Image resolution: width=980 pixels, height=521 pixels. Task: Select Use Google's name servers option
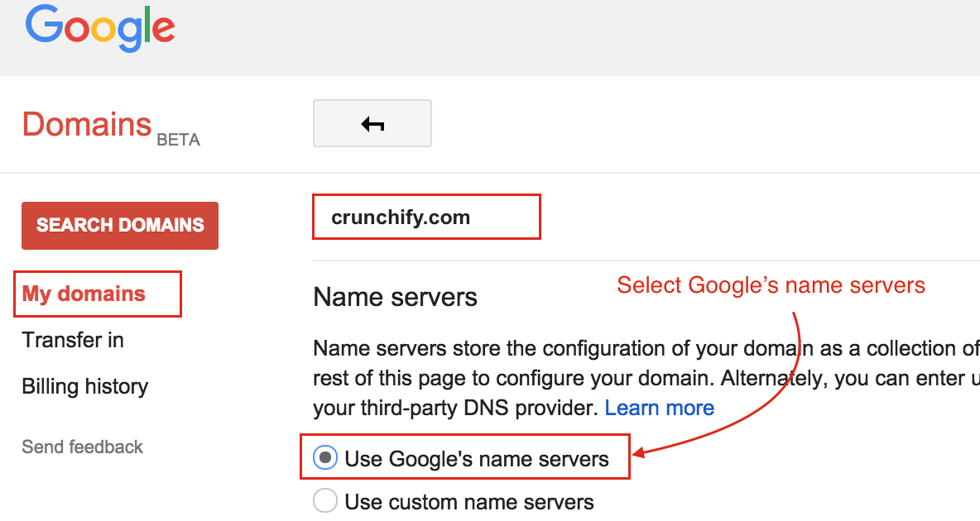point(325,458)
